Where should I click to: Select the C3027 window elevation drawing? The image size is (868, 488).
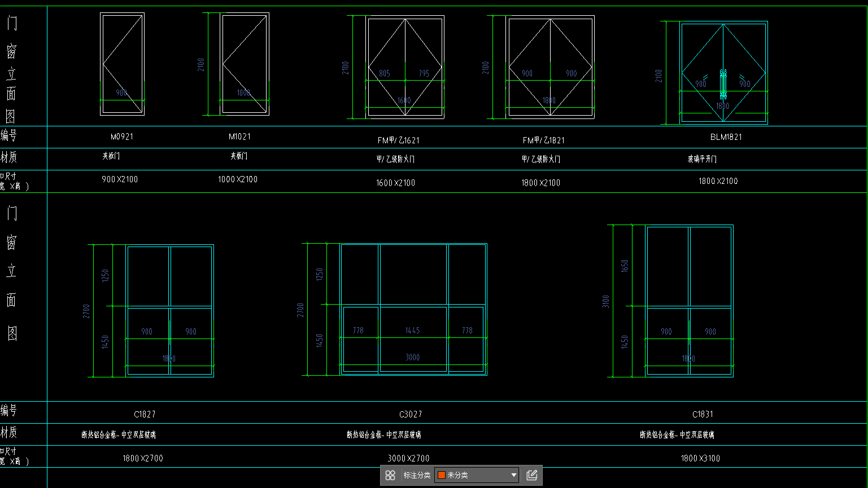(413, 309)
